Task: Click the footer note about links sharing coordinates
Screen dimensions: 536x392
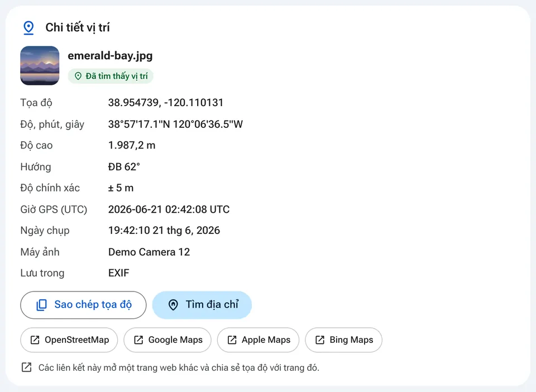Action: tap(179, 368)
